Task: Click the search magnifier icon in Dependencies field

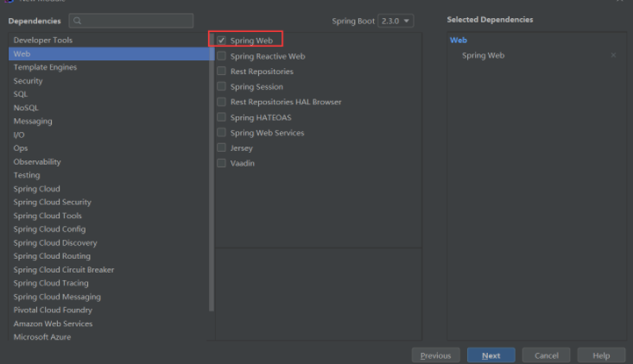Action: pyautogui.click(x=77, y=21)
